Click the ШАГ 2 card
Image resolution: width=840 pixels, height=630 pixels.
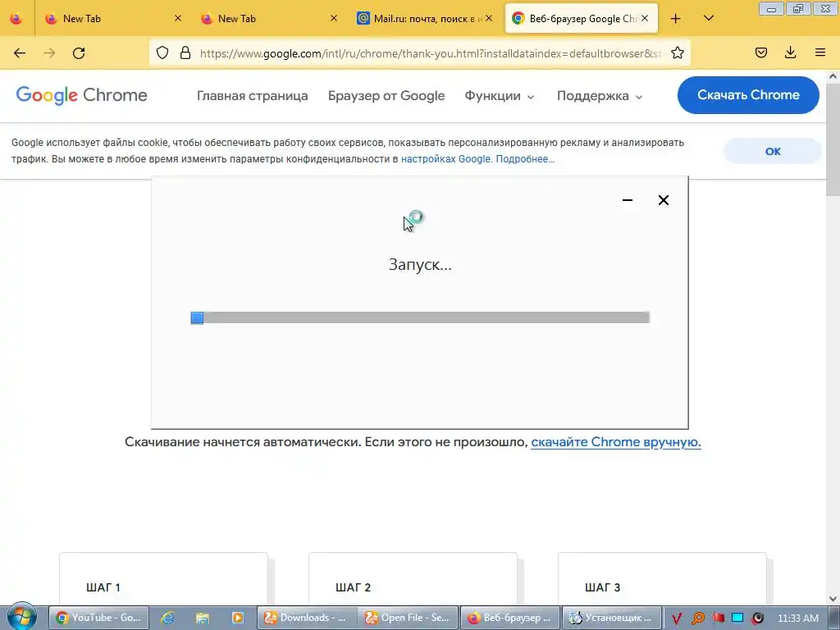tap(413, 579)
